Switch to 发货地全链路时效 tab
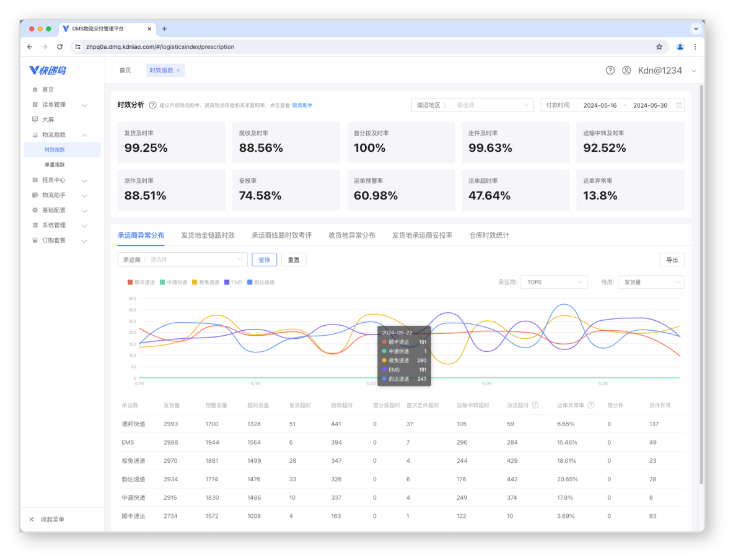The height and width of the screenshot is (560, 733). (208, 235)
